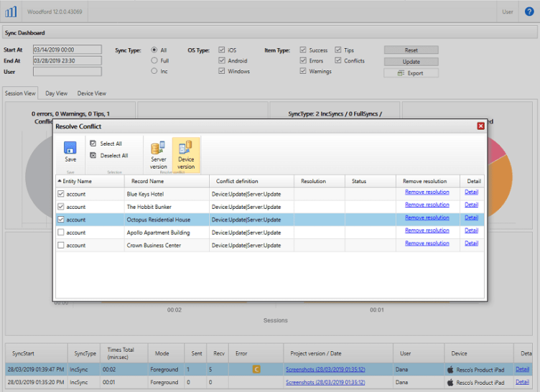Remove resolution for Octopus Residential House
The width and height of the screenshot is (540, 392).
(x=427, y=218)
